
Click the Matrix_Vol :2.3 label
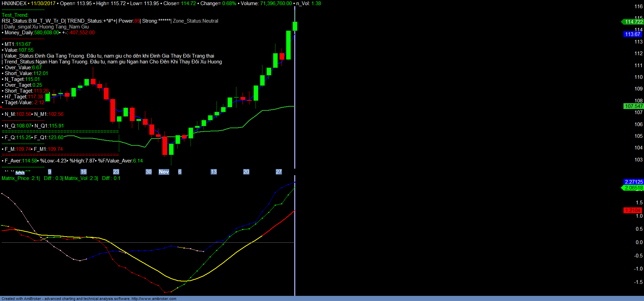click(81, 178)
